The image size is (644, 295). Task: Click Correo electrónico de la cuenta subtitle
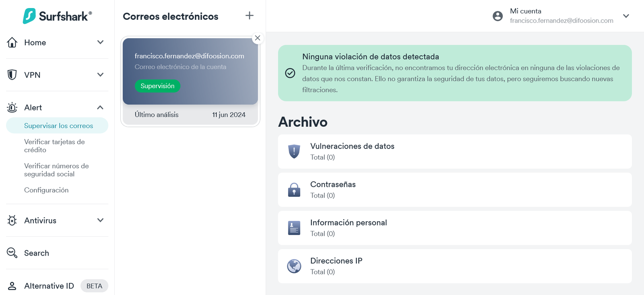pos(180,67)
